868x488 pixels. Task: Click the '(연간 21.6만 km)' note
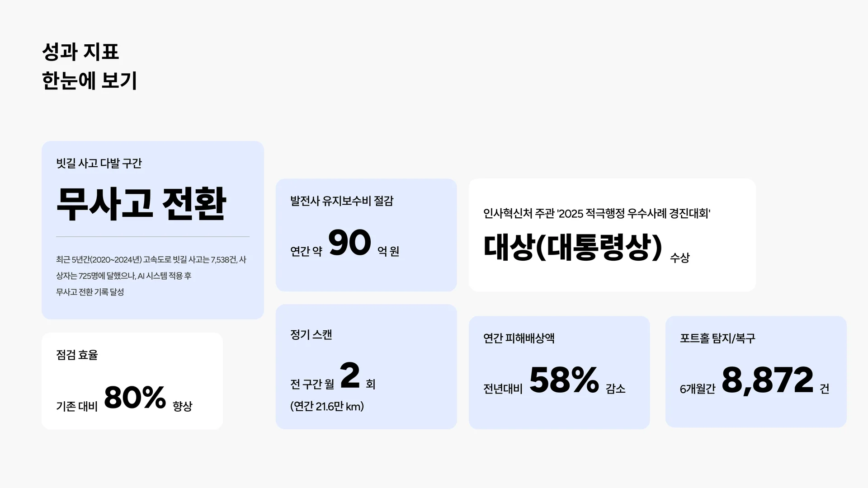pyautogui.click(x=327, y=406)
